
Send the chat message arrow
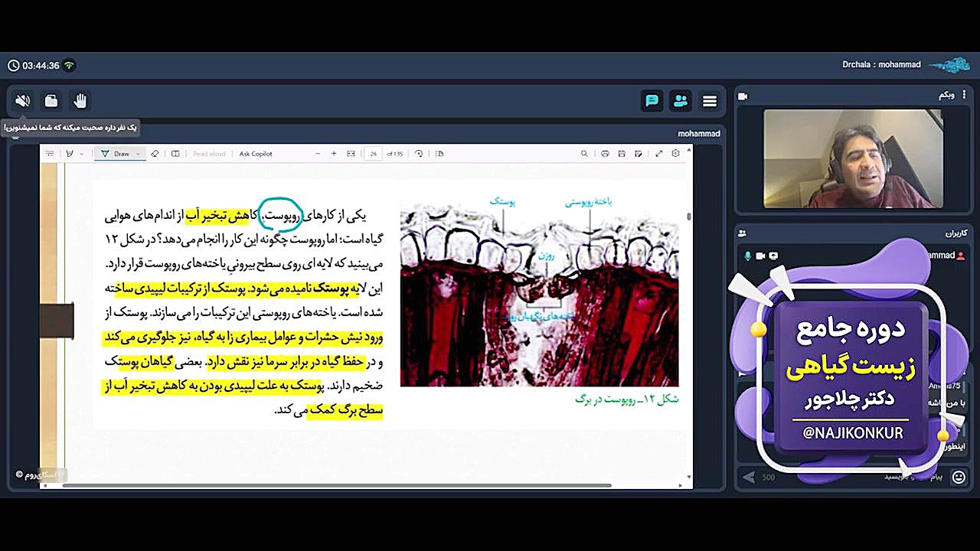click(749, 478)
